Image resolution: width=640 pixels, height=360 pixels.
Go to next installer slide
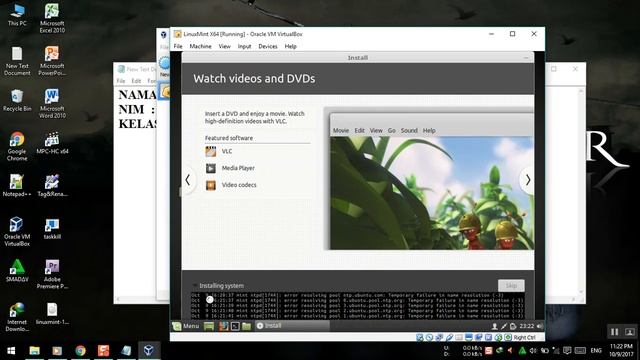(x=527, y=180)
